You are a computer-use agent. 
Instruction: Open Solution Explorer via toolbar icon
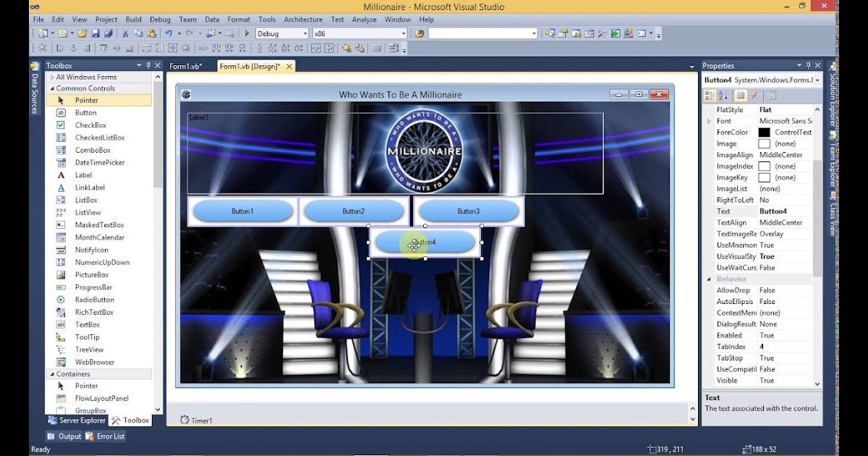click(x=550, y=33)
